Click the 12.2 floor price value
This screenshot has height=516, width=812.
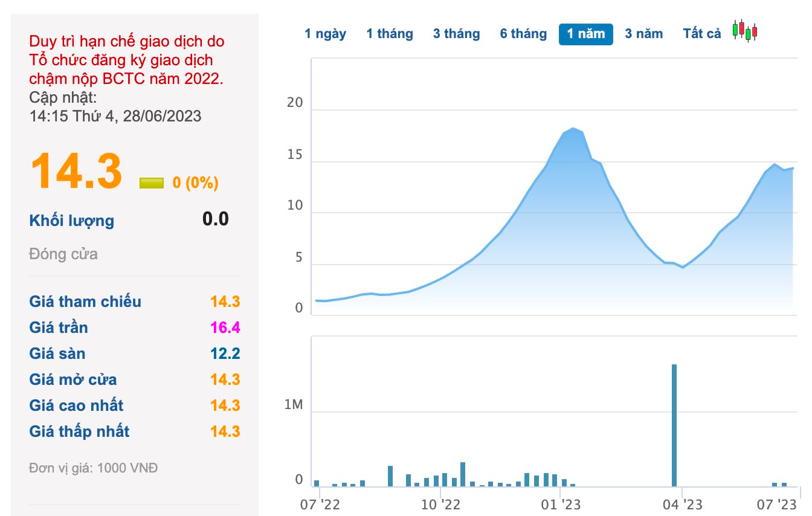coord(225,353)
